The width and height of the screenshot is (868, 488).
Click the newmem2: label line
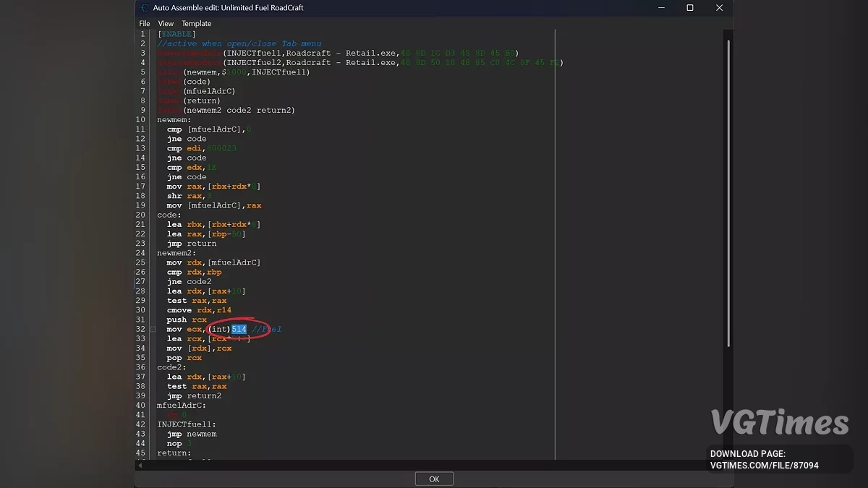(176, 253)
